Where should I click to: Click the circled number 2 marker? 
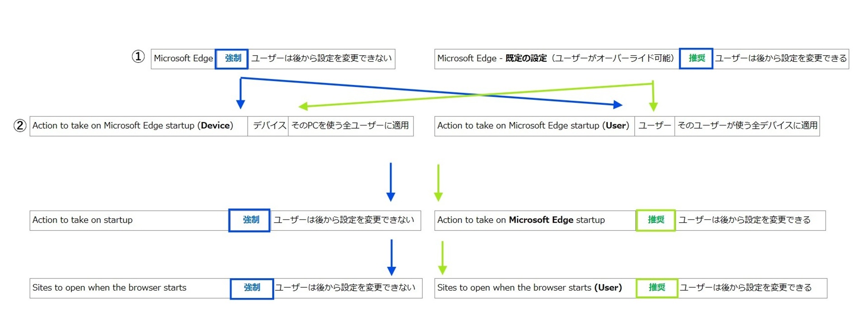tap(20, 125)
